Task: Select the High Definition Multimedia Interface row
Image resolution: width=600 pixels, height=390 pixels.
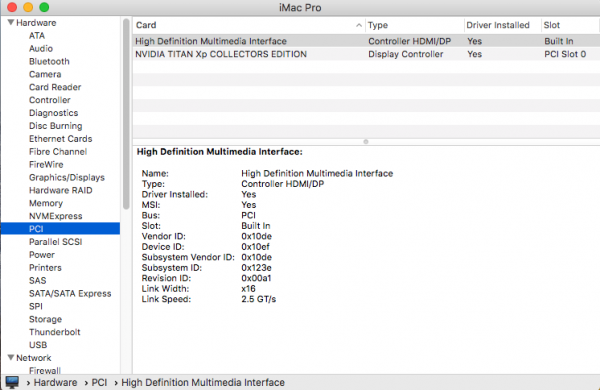Action: coord(366,41)
